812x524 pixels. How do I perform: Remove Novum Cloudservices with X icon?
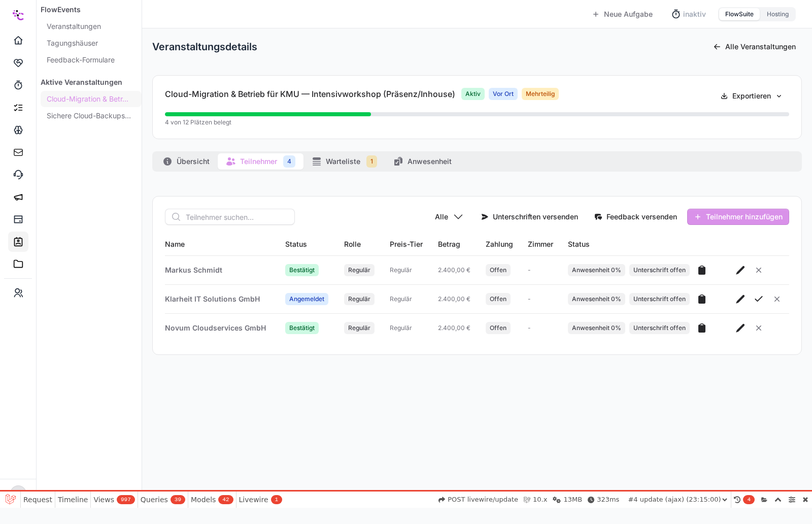(x=759, y=328)
